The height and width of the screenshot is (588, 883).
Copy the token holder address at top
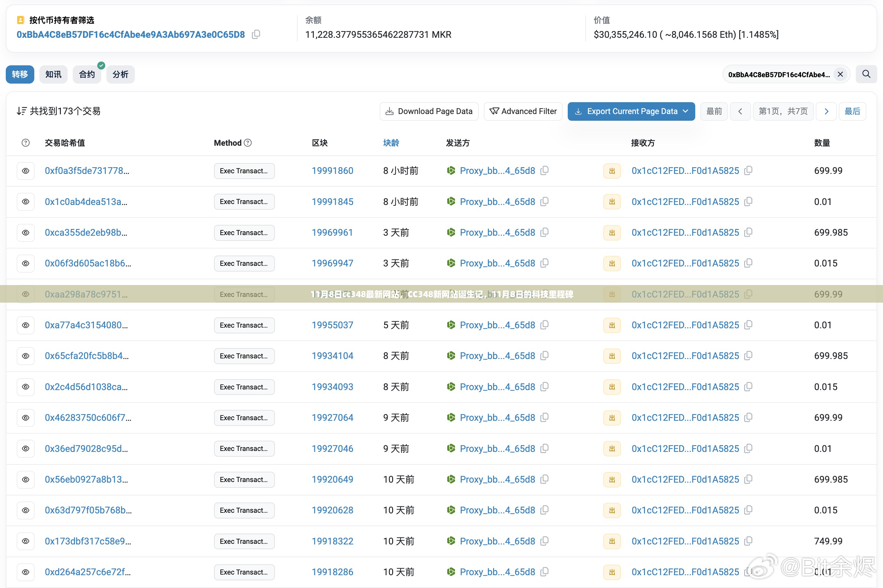[256, 35]
